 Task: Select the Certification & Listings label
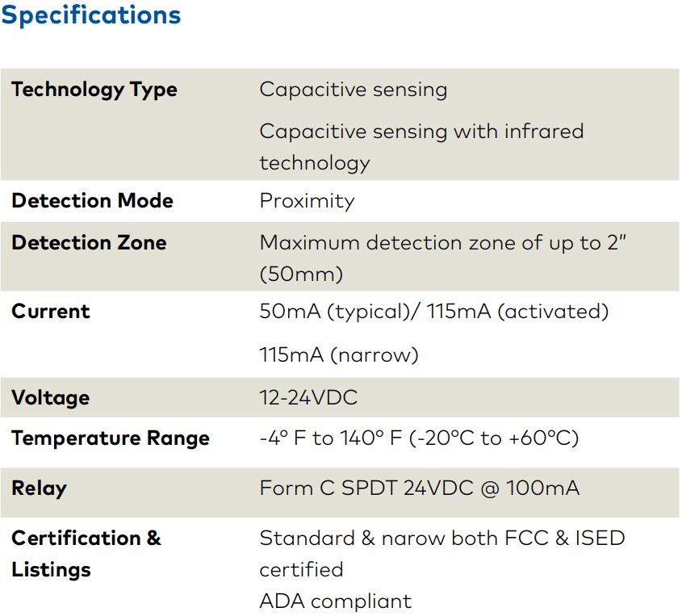coord(86,554)
